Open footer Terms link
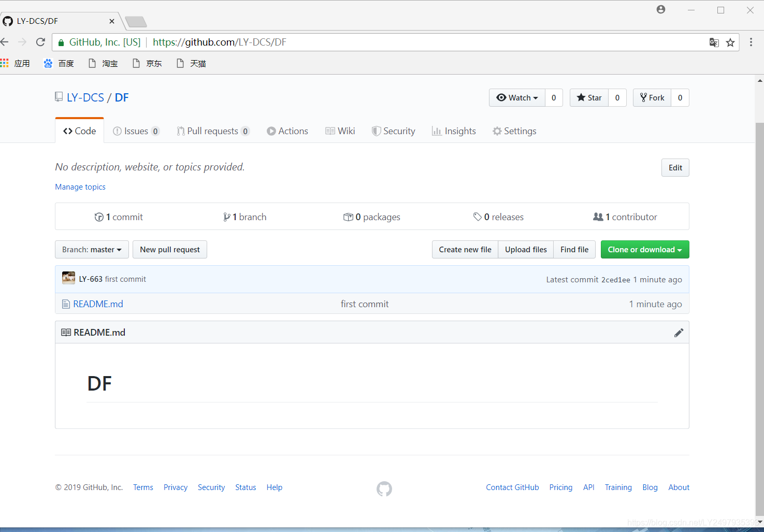Screen dimensions: 764x532 [x=143, y=487]
